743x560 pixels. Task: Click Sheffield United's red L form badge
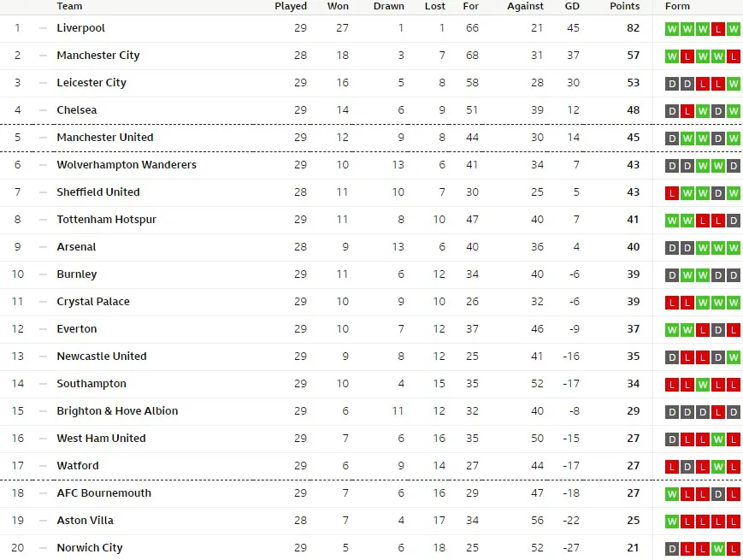tap(672, 193)
